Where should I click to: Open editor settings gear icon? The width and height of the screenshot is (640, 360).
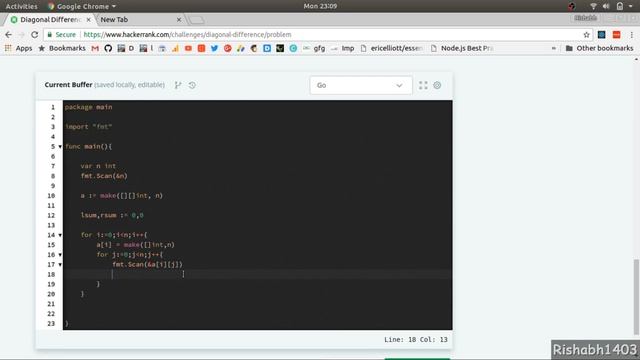click(437, 85)
